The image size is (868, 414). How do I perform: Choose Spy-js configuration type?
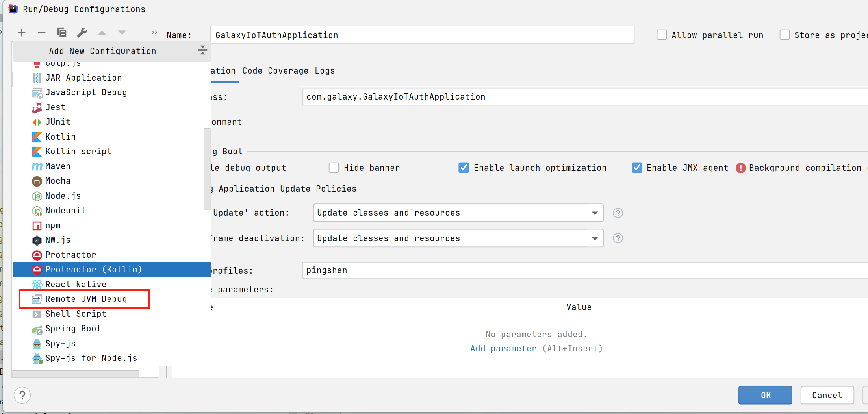tap(112, 344)
